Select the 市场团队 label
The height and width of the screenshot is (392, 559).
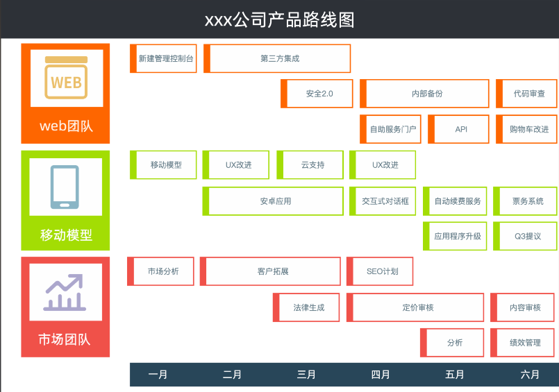[65, 339]
